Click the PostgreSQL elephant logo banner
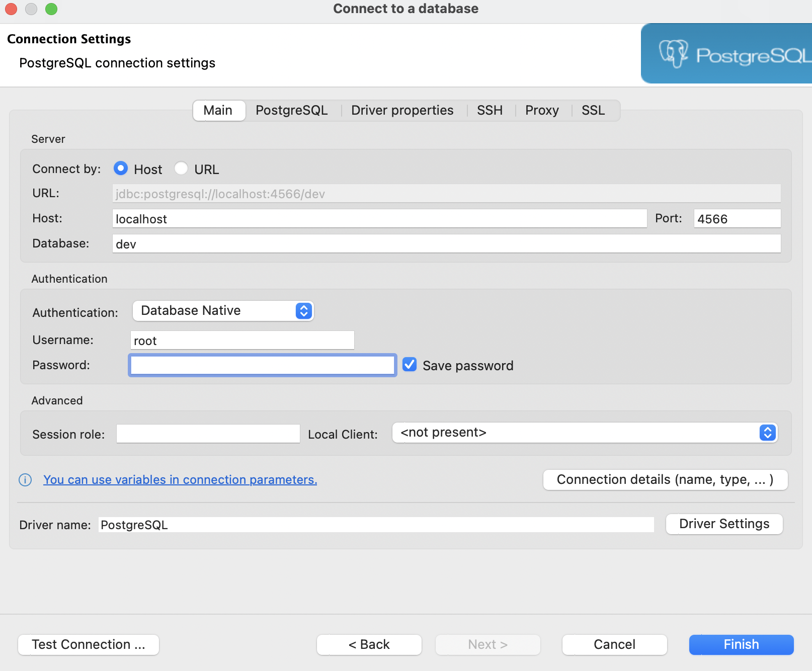The image size is (812, 671). 726,53
